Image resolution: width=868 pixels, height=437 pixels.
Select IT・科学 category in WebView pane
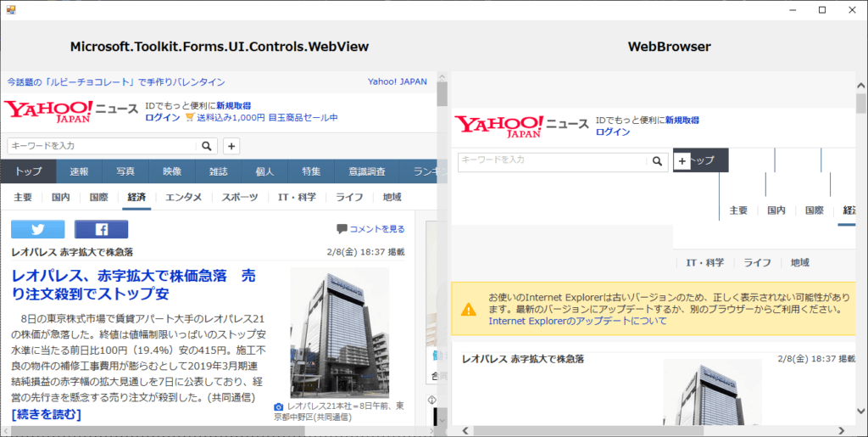298,197
